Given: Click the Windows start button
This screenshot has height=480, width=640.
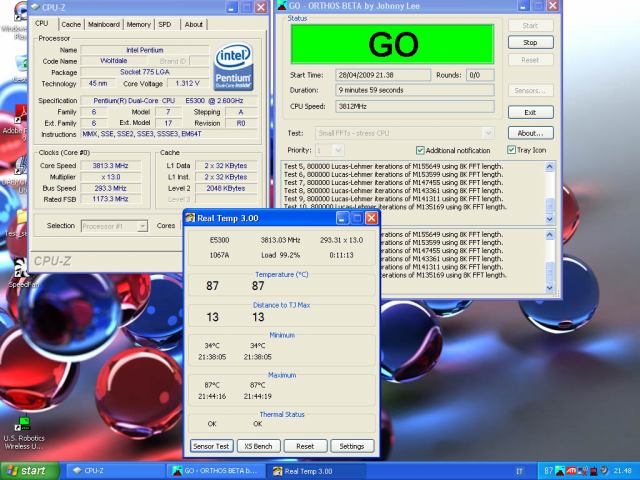Looking at the screenshot, I should [29, 471].
